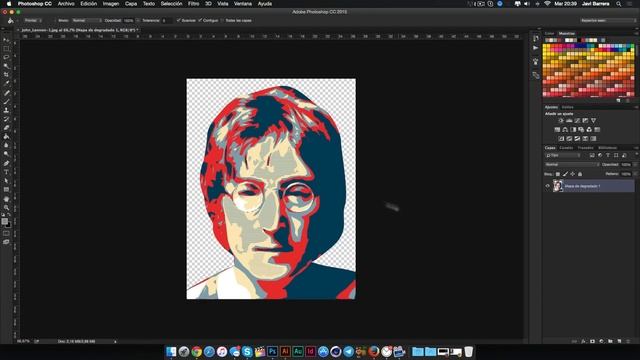The height and width of the screenshot is (360, 640).
Task: Select the Eyedropper tool
Action: click(x=6, y=83)
